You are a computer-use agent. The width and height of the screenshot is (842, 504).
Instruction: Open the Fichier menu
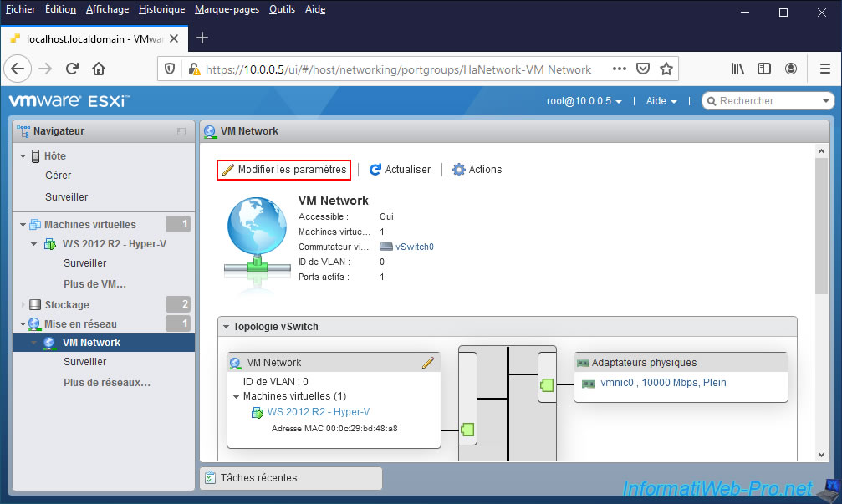20,9
